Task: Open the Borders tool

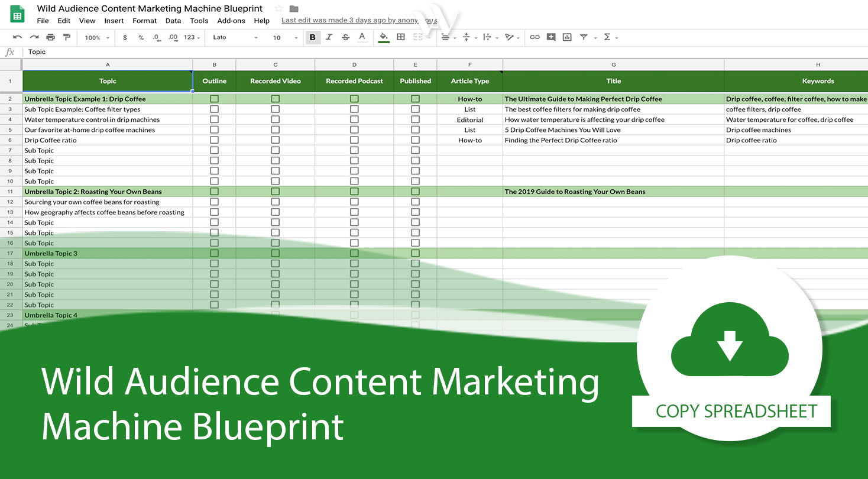Action: [x=401, y=37]
